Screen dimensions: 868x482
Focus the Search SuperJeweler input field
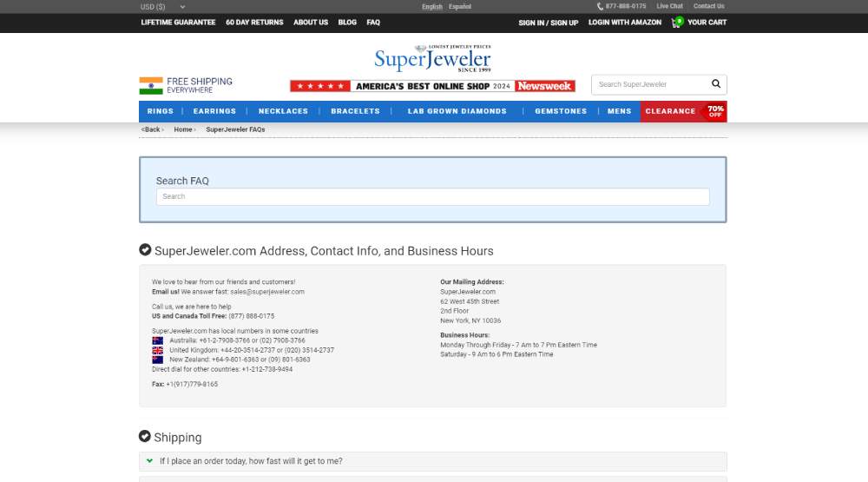pyautogui.click(x=652, y=84)
